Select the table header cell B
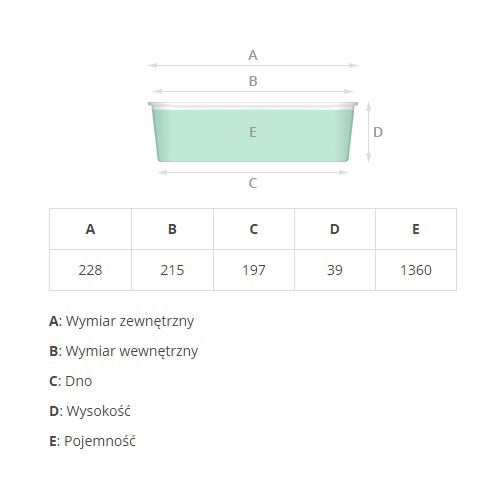 (172, 229)
